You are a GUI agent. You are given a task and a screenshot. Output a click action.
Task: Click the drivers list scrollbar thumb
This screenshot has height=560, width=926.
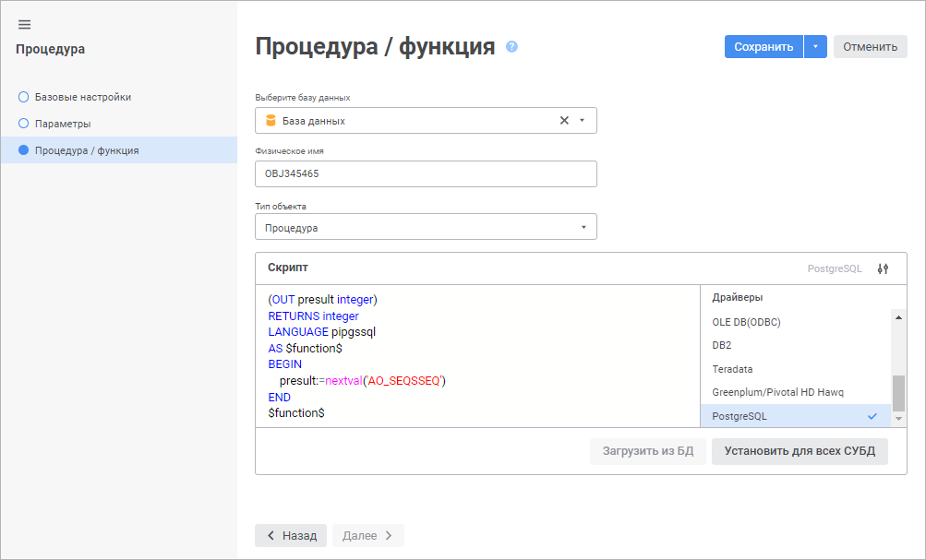[897, 393]
